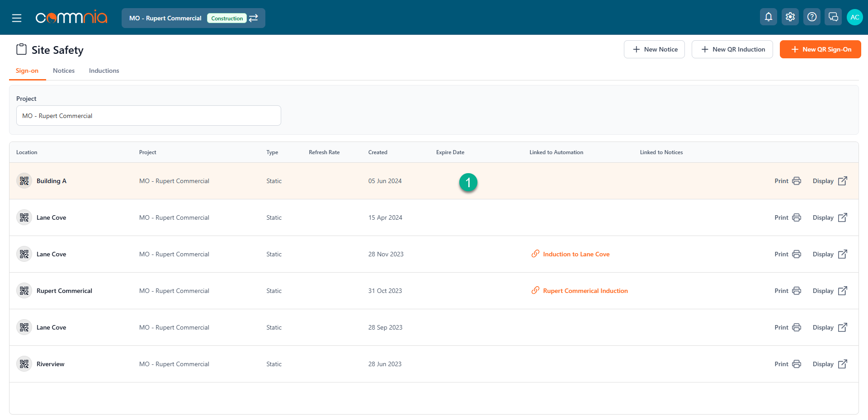This screenshot has height=420, width=868.
Task: Switch project using swap arrows icon
Action: coord(254,18)
